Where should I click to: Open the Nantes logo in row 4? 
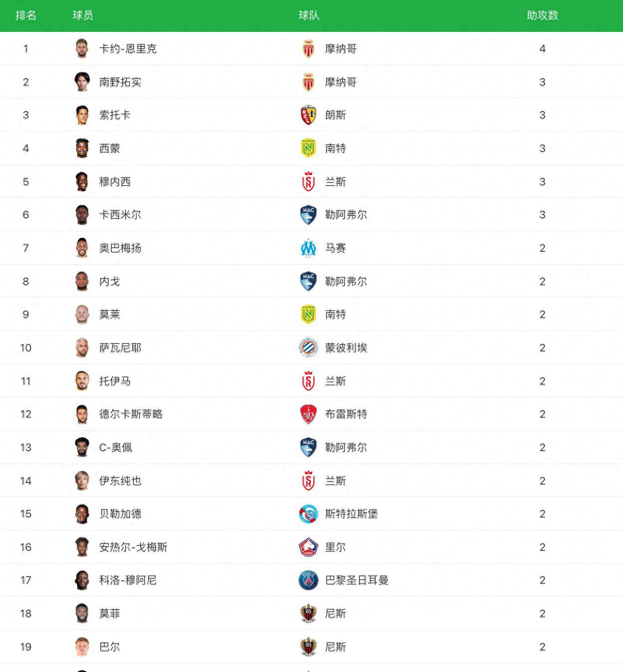309,148
